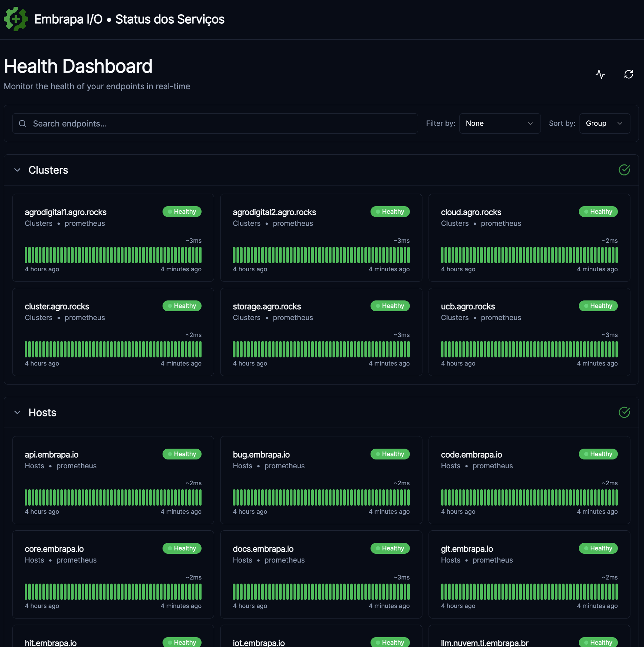Click Healthy badge on ucb.agro.rocks card
The height and width of the screenshot is (647, 644).
(x=598, y=306)
